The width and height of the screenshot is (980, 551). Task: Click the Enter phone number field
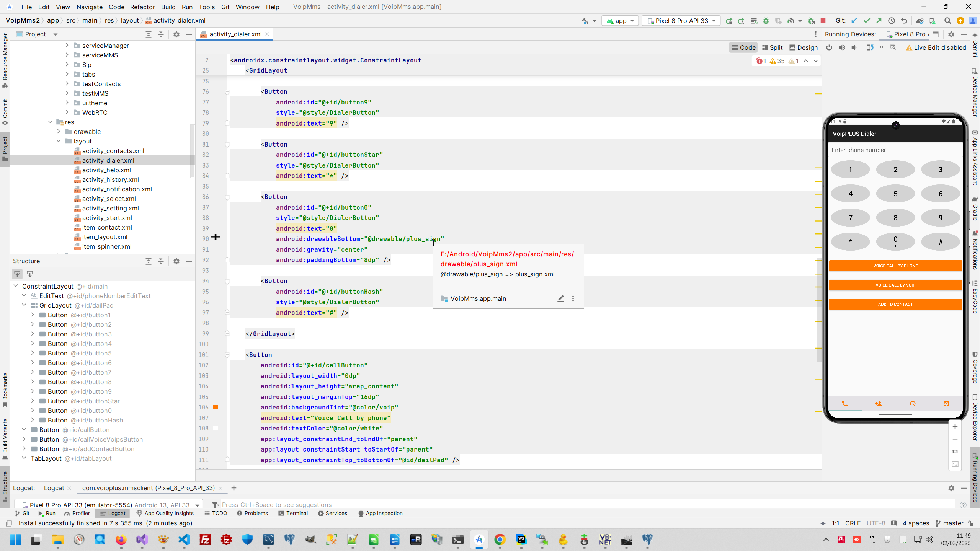coord(895,150)
